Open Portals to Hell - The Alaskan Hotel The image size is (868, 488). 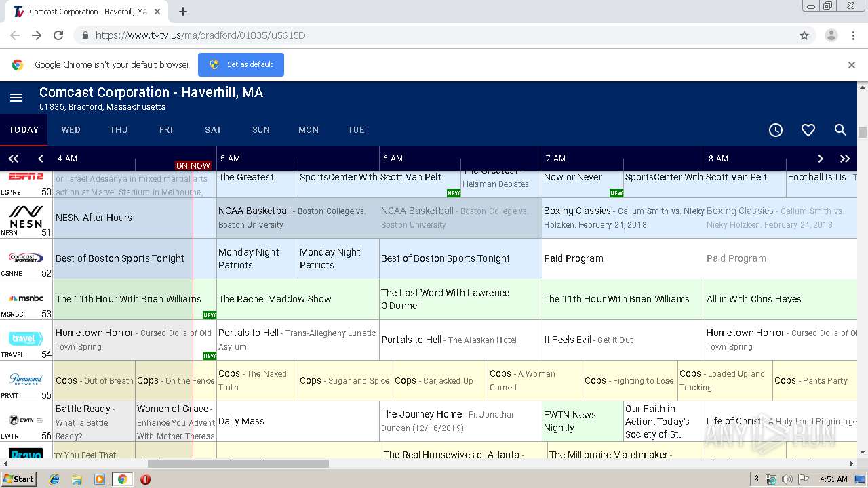(x=460, y=340)
